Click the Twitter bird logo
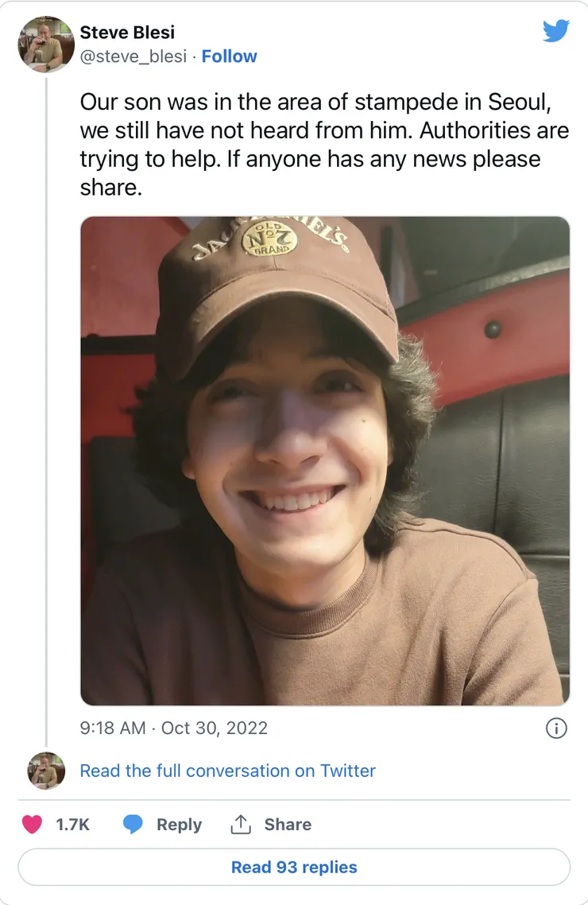The image size is (588, 905). [x=555, y=30]
